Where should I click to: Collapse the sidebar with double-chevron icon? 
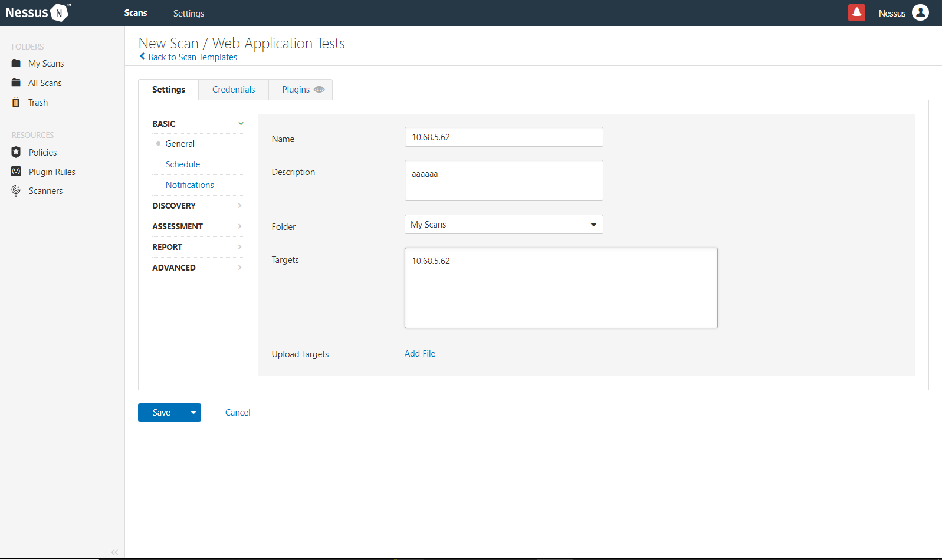pos(114,552)
